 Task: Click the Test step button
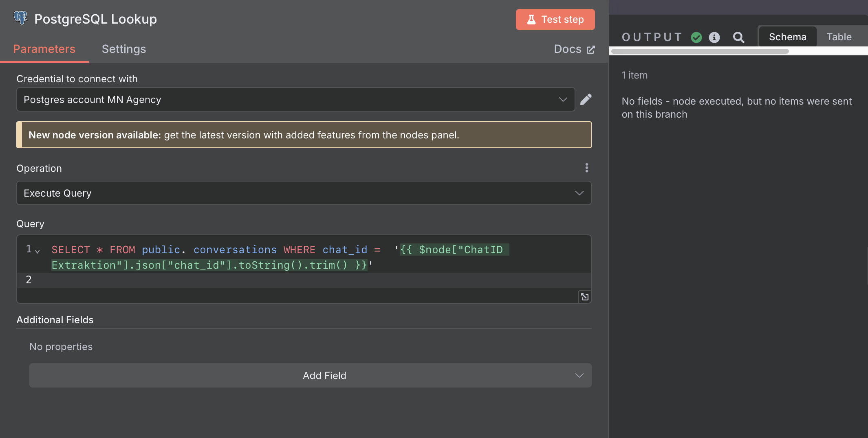tap(555, 20)
